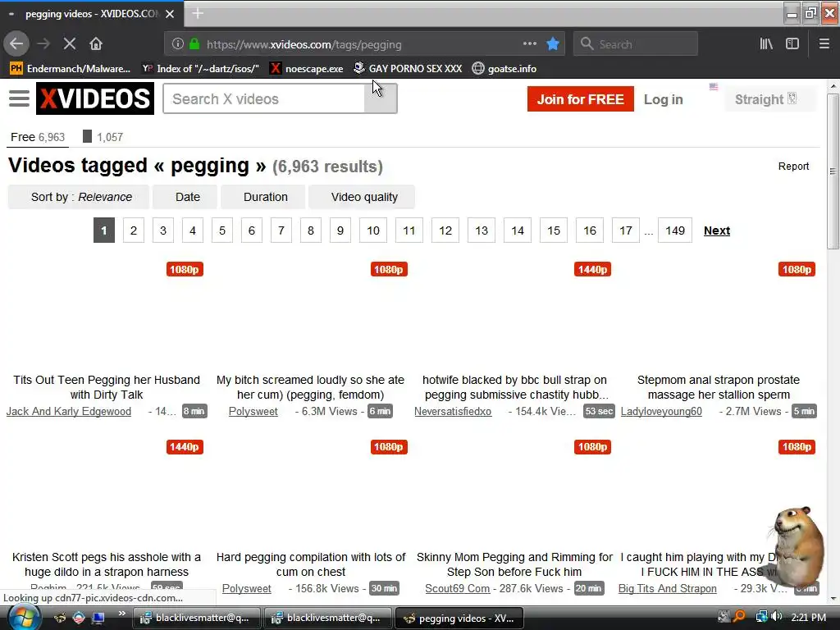
Task: Click the vertical scrollbar thumb
Action: [x=833, y=171]
